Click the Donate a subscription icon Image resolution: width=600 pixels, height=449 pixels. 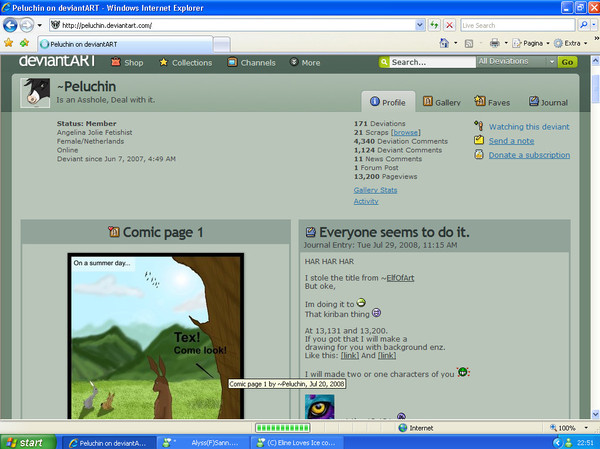(479, 155)
